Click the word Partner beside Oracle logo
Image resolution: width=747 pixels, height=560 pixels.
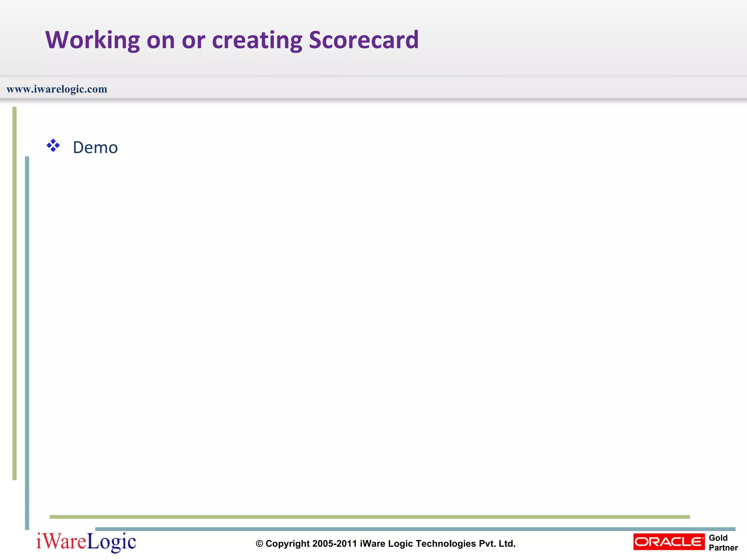pyautogui.click(x=723, y=548)
